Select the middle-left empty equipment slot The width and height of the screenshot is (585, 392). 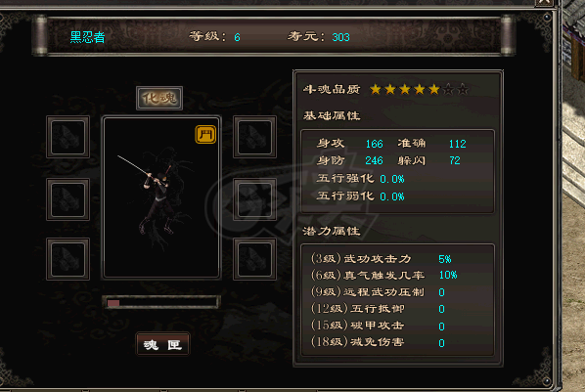[67, 199]
